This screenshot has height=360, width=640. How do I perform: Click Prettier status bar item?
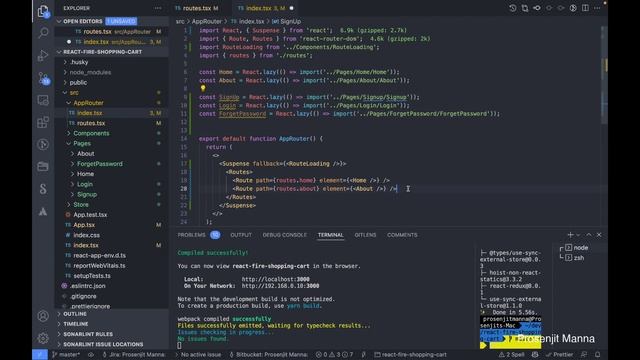(559, 355)
